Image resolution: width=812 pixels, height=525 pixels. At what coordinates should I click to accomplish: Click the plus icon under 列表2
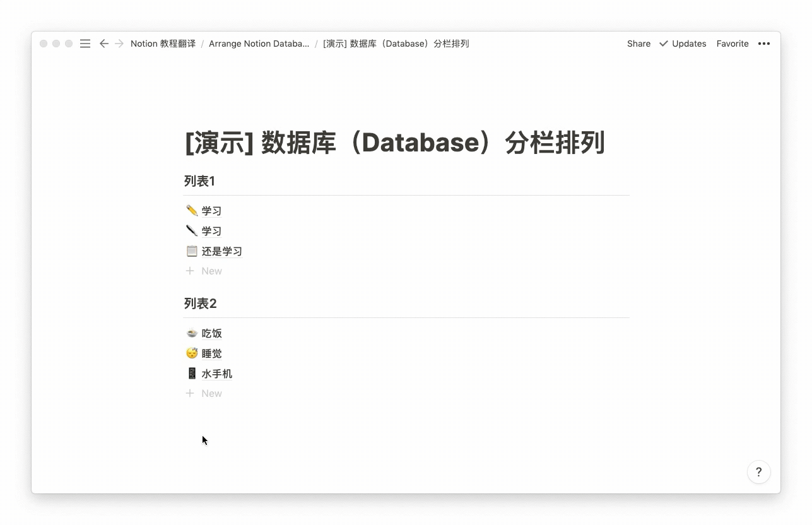pos(190,393)
